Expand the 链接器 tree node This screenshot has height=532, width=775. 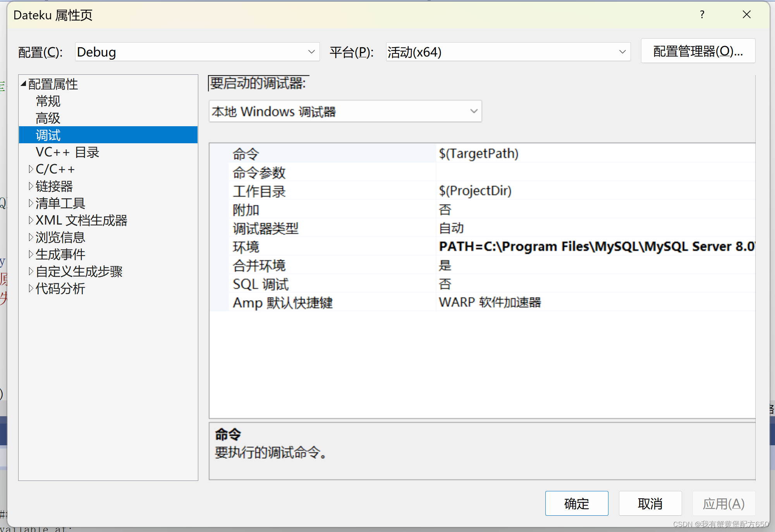coord(31,186)
